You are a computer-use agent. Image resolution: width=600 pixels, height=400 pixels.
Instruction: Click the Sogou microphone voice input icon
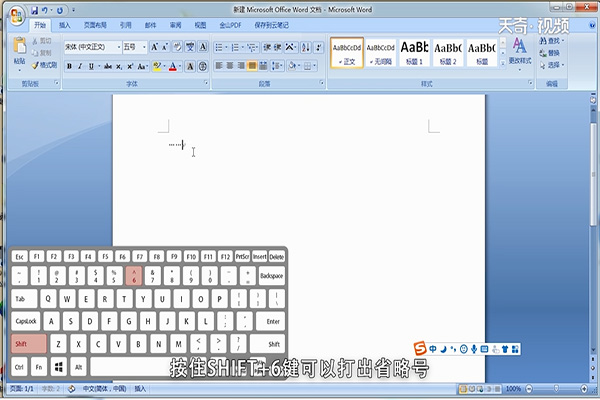pos(474,349)
